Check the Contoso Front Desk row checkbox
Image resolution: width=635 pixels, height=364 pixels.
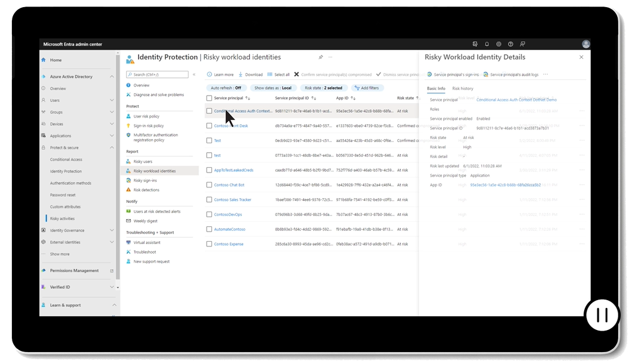point(209,126)
